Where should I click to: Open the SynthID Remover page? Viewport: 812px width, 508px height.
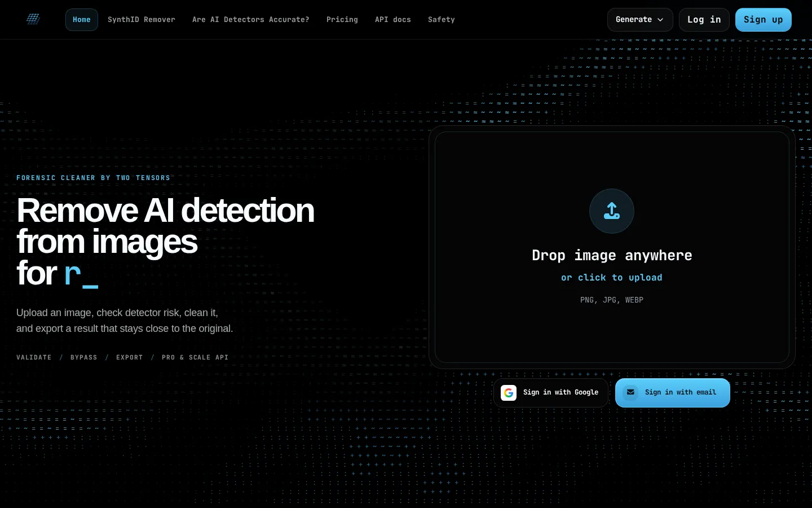click(142, 20)
